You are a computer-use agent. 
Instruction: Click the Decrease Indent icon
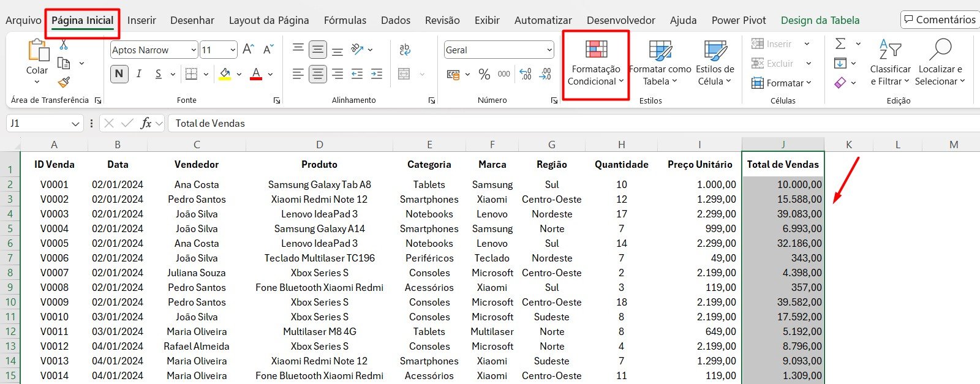point(357,74)
